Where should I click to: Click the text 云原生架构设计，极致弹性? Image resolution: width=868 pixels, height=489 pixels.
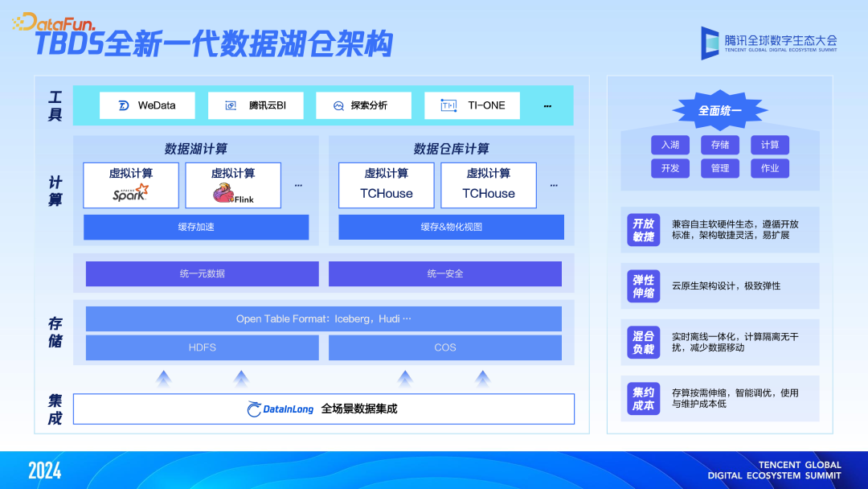coord(727,286)
